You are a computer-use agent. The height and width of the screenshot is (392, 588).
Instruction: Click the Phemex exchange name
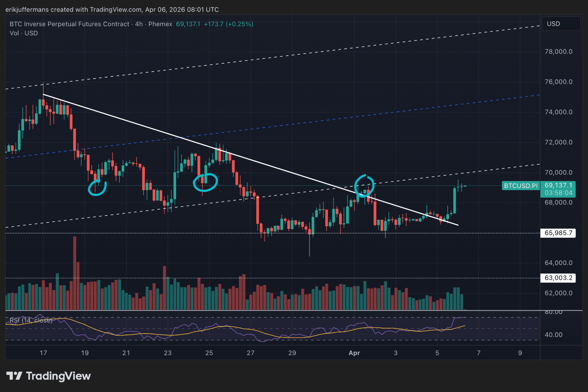coord(160,24)
